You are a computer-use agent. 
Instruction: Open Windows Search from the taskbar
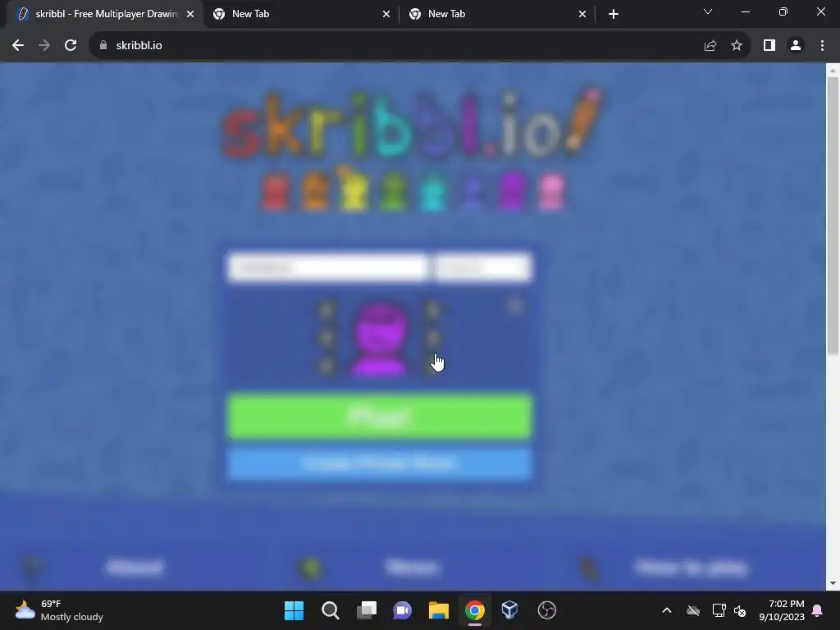coord(330,610)
